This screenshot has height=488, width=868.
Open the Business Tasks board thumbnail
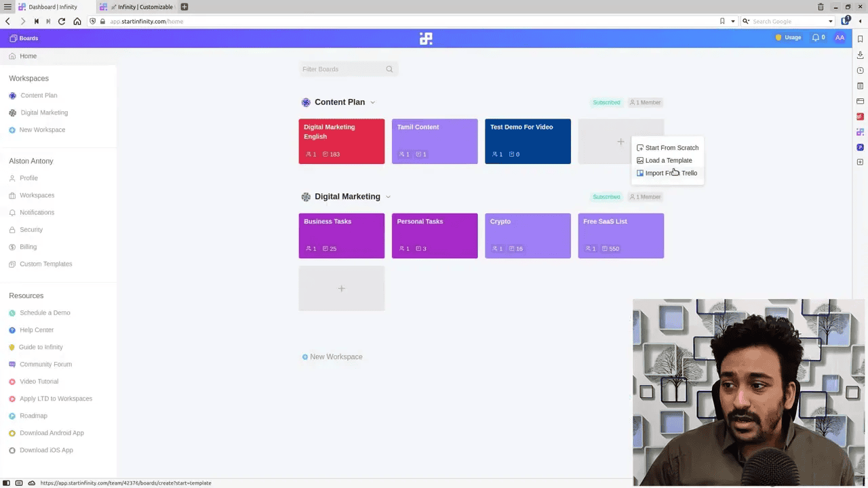tap(341, 235)
